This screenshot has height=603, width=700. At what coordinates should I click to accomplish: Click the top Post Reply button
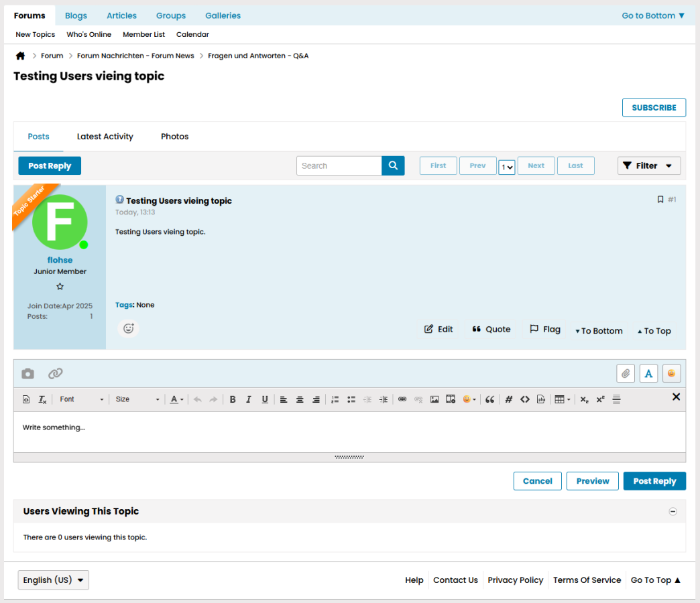coord(50,165)
